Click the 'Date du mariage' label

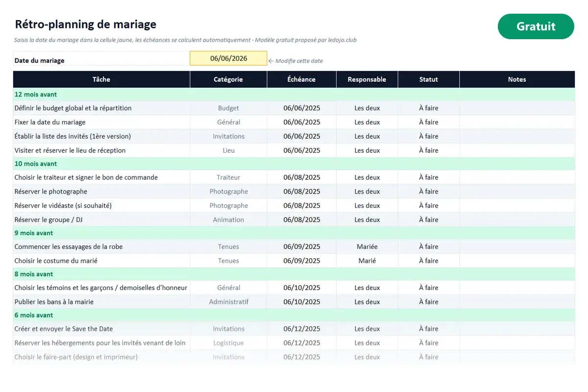[x=39, y=61]
